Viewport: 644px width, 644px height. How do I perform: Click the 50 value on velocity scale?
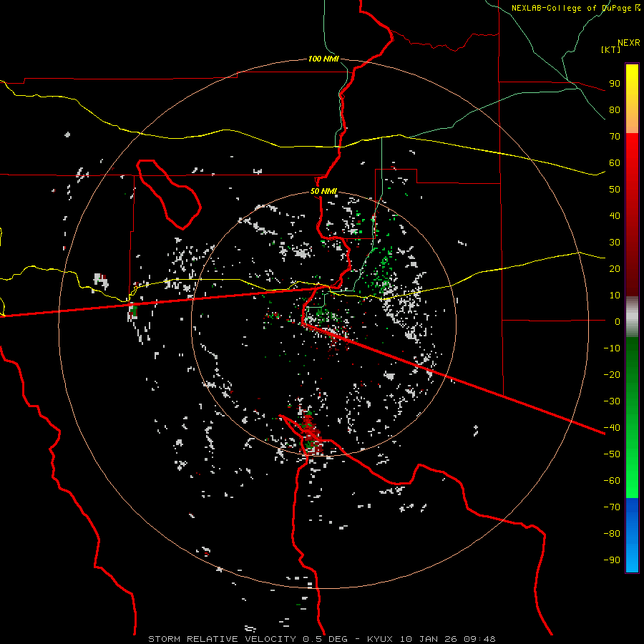(x=615, y=190)
